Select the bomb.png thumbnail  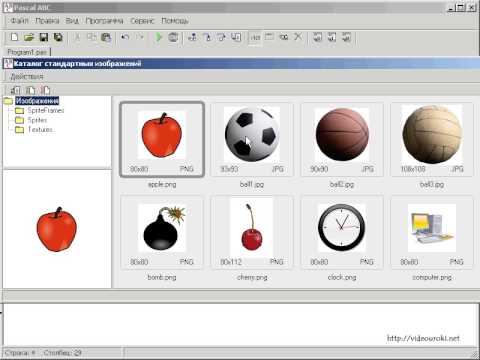162,232
